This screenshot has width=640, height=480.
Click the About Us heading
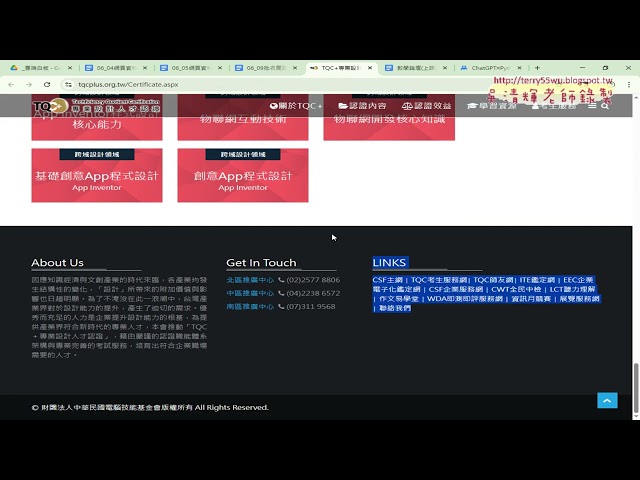(x=58, y=262)
